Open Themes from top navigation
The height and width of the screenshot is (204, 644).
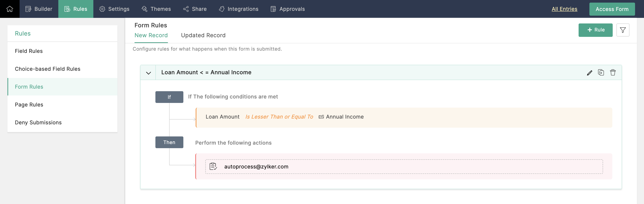156,9
